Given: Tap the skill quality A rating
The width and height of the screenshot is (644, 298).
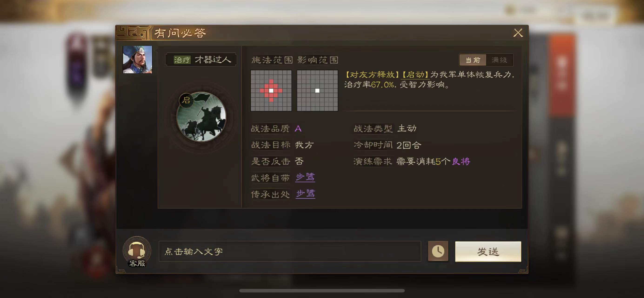Looking at the screenshot, I should pyautogui.click(x=298, y=129).
